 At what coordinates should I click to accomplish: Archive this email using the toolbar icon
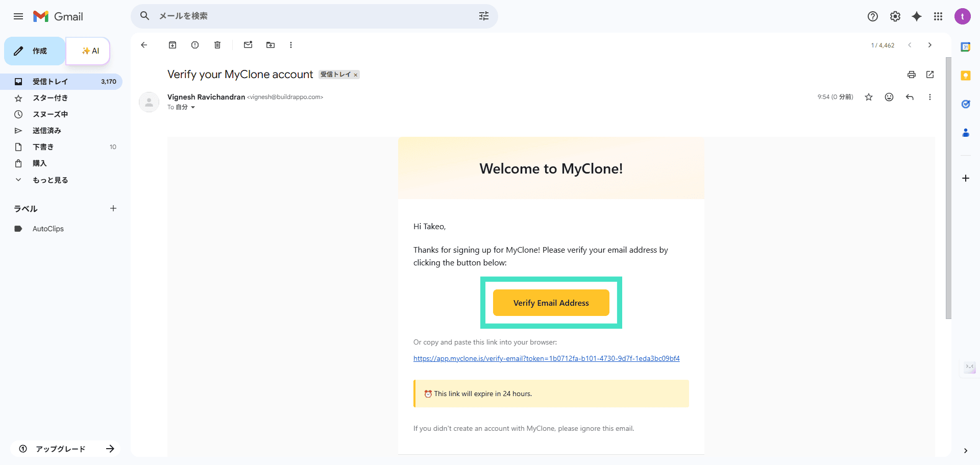pos(173,45)
